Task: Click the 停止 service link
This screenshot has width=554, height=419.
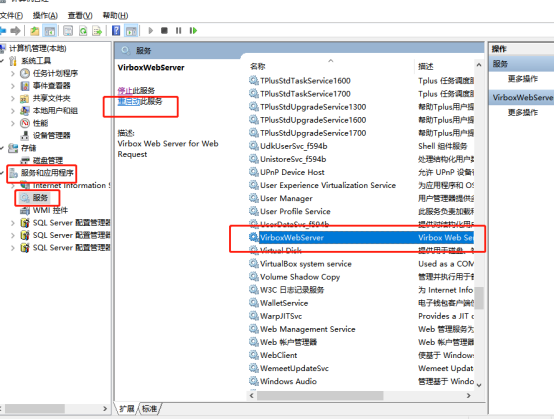Action: tap(124, 90)
